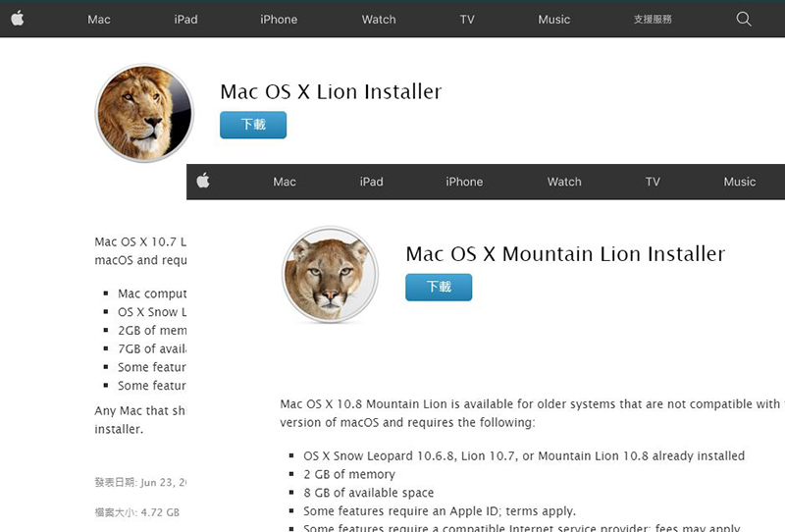Select TV in the top navigation bar

(x=467, y=20)
